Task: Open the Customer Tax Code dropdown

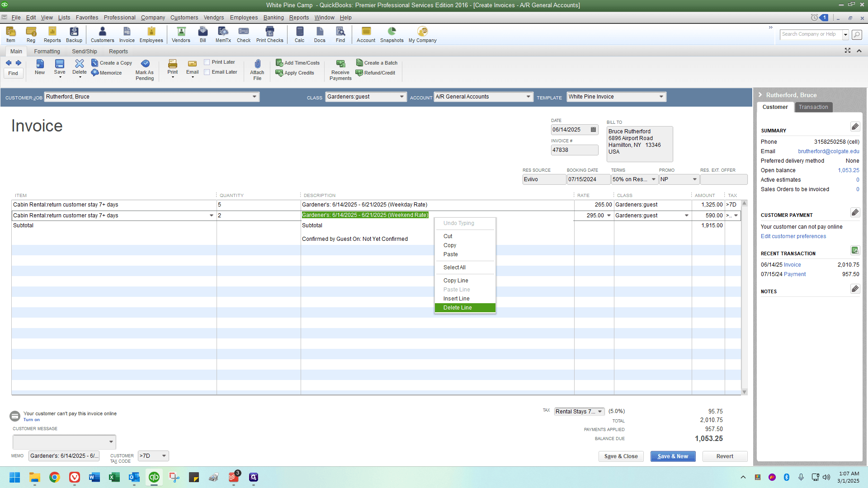Action: click(164, 456)
